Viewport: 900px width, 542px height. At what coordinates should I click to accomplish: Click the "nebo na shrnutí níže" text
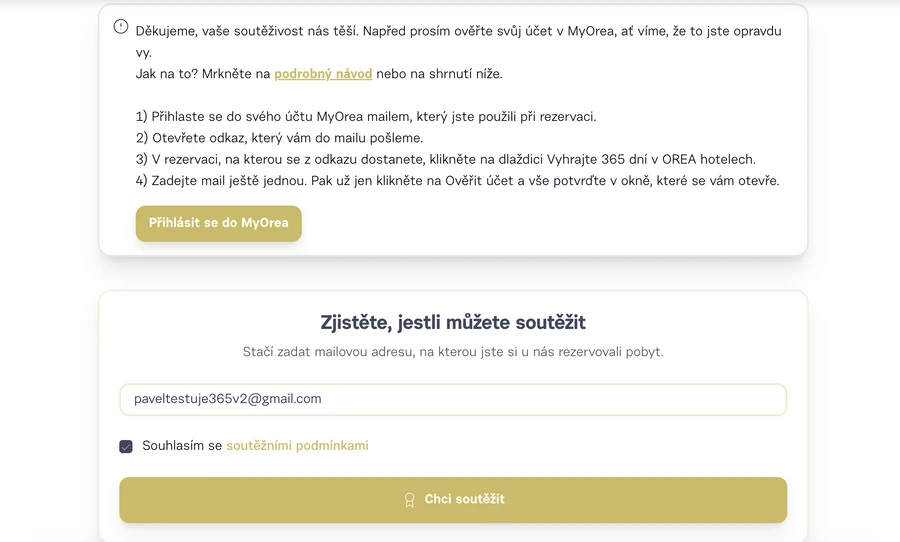pos(439,74)
